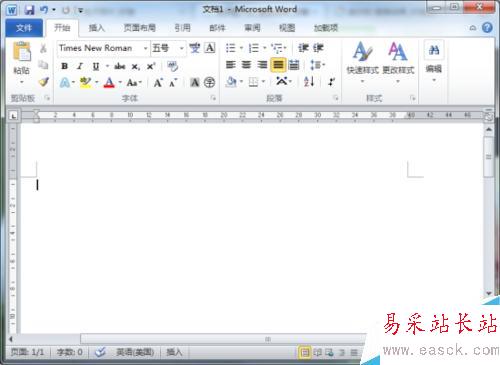The height and width of the screenshot is (365, 500).
Task: Open the 文件 File tab
Action: pos(24,28)
